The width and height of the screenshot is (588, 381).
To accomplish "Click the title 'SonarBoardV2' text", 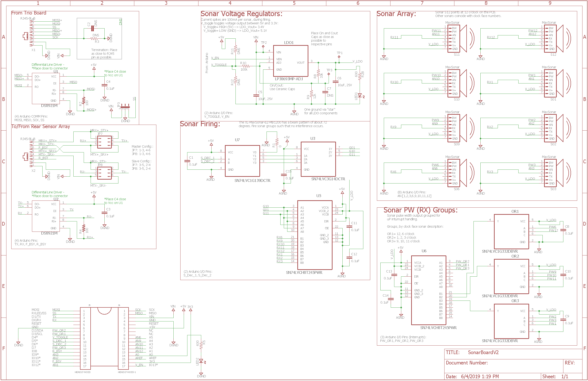I will pyautogui.click(x=483, y=352).
